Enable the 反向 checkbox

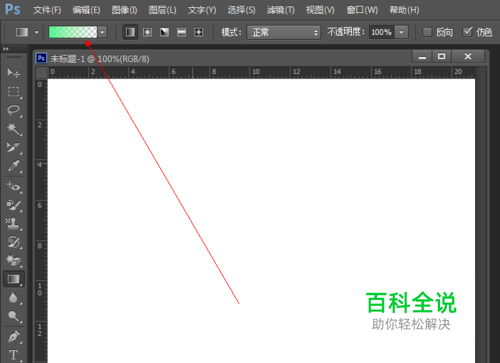[427, 32]
